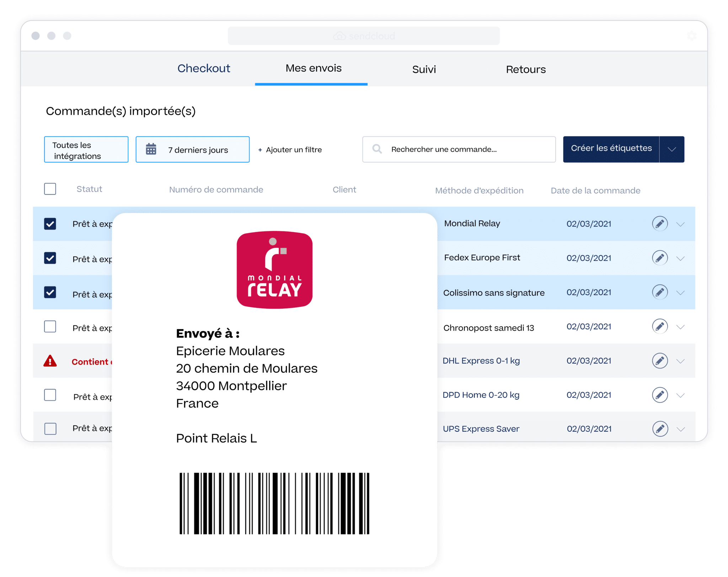Go to the Retours tab
This screenshot has width=728, height=577.
[526, 69]
